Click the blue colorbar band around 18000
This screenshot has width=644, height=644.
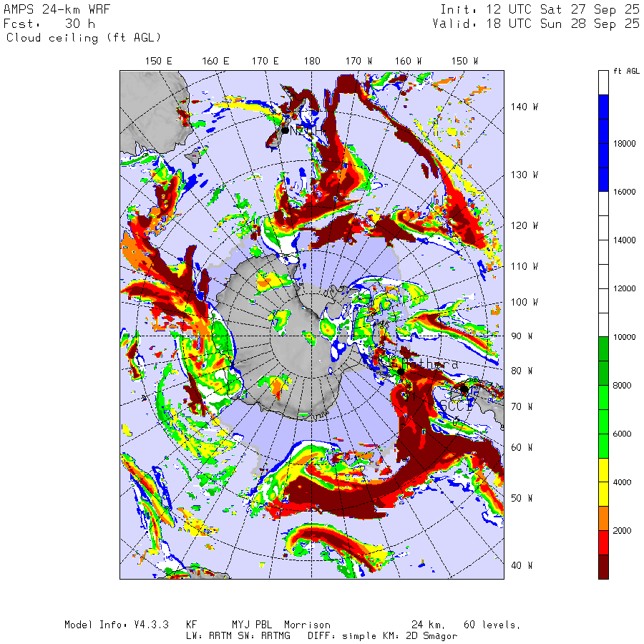(603, 143)
